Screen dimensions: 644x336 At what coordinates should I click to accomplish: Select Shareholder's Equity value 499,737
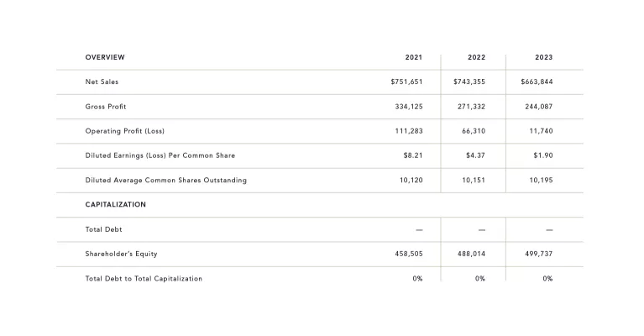pyautogui.click(x=539, y=254)
